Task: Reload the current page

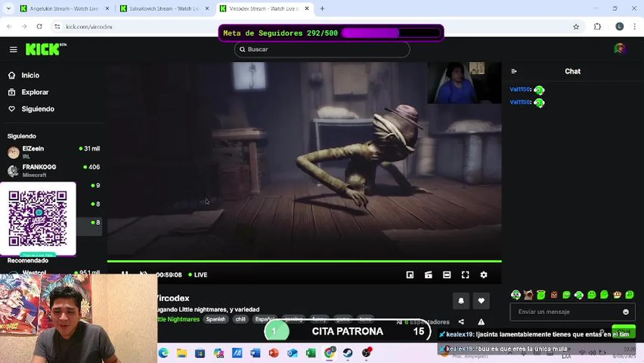Action: 39,27
